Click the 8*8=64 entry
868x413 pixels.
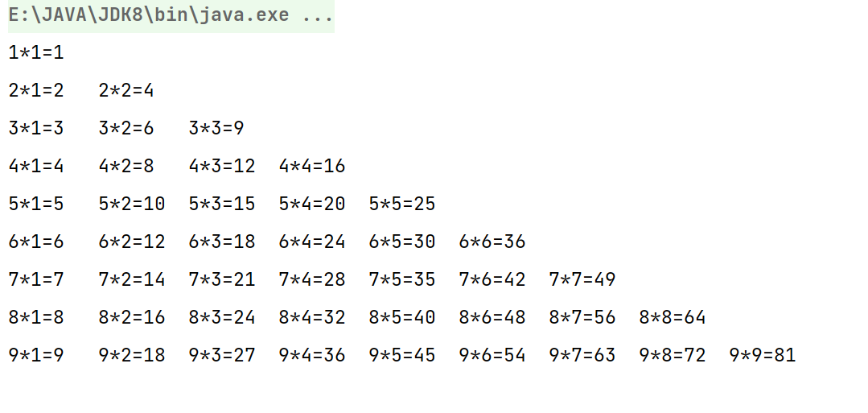(x=673, y=317)
